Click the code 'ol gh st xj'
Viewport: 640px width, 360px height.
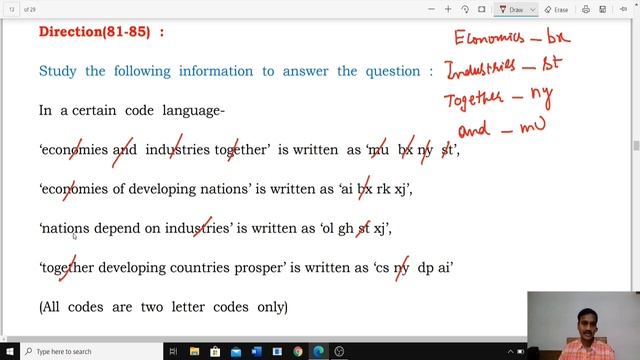click(353, 228)
